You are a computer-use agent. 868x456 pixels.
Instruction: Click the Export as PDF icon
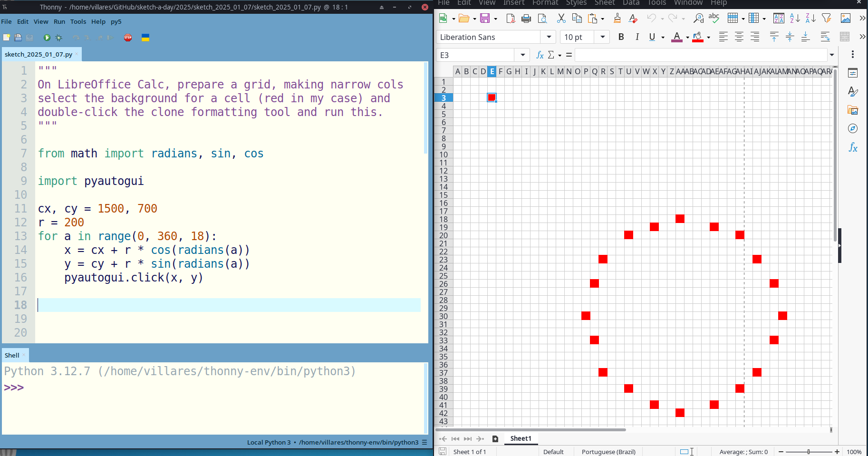click(511, 19)
